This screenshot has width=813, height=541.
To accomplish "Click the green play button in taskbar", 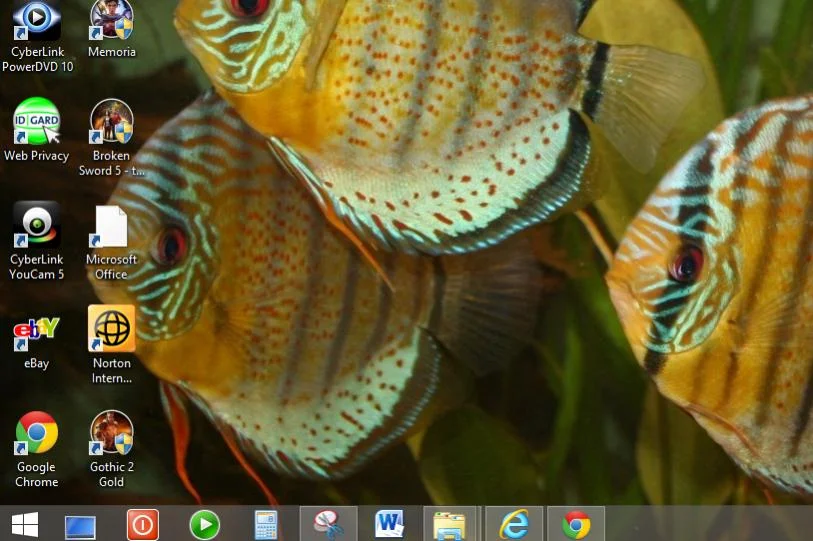I will [x=204, y=525].
